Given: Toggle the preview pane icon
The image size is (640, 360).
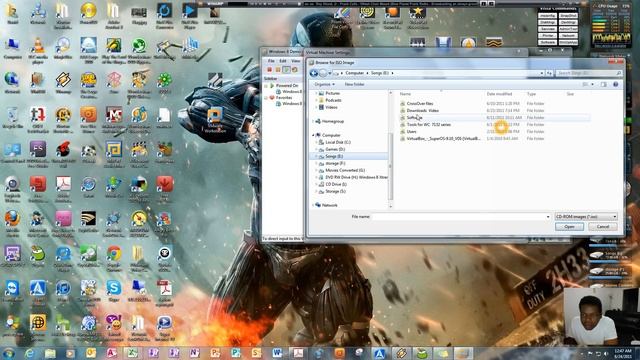Looking at the screenshot, I should point(604,84).
